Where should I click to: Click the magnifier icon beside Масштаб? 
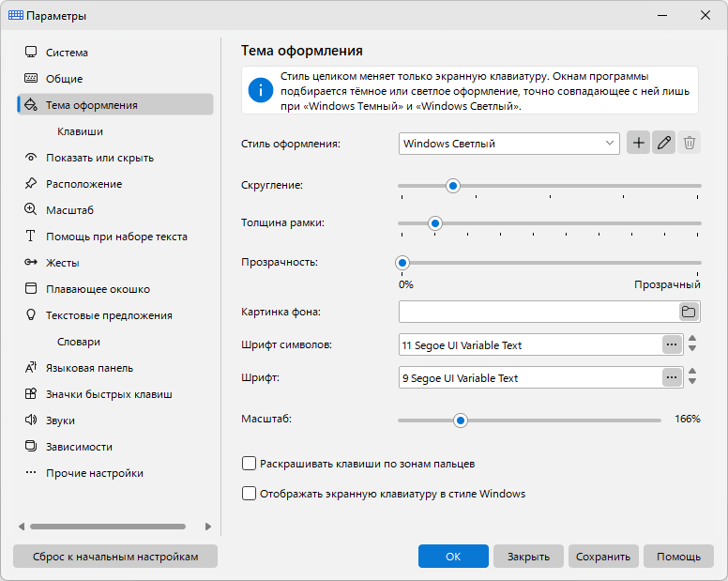pyautogui.click(x=31, y=209)
